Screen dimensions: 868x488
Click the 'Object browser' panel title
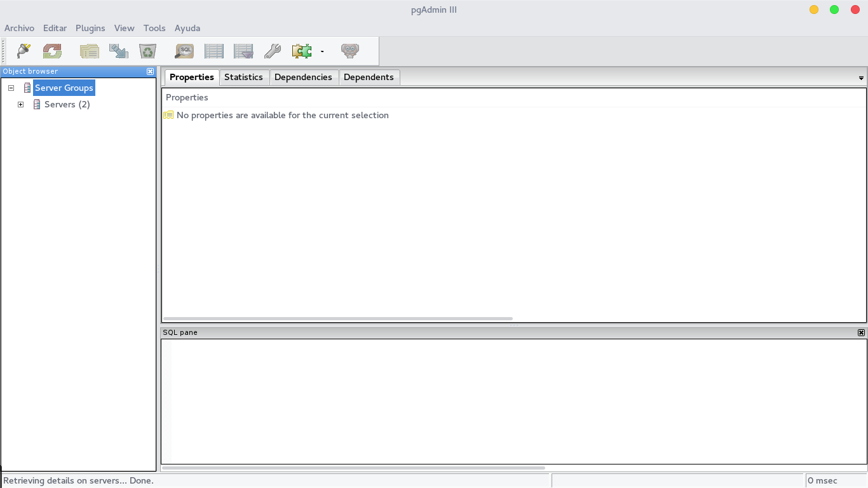pyautogui.click(x=30, y=71)
